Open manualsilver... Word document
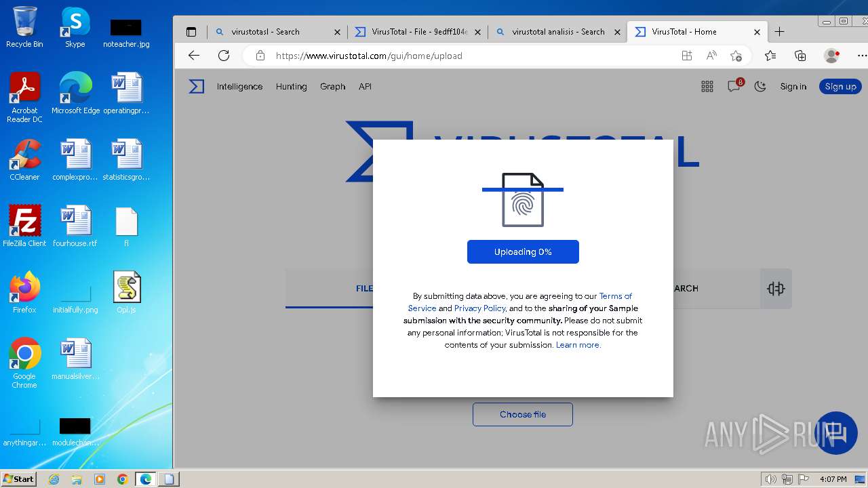Viewport: 868px width, 488px height. pos(75,359)
